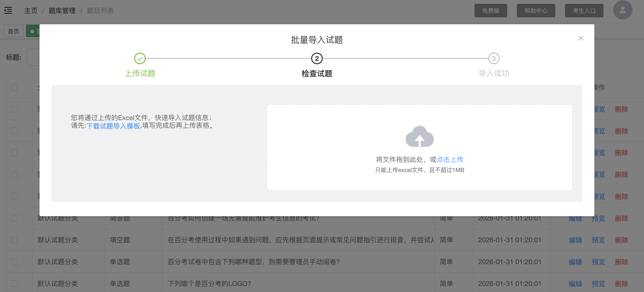644x292 pixels.
Task: Click the 免费版 button
Action: click(491, 10)
